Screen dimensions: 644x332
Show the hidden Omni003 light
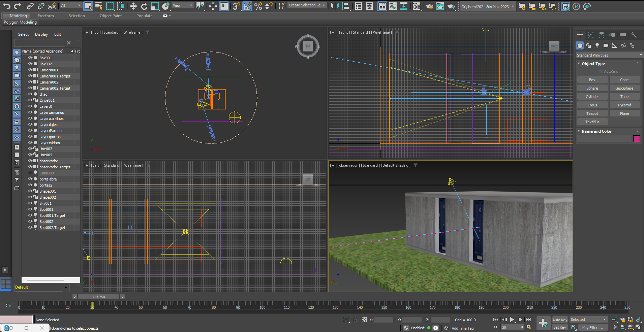click(30, 173)
